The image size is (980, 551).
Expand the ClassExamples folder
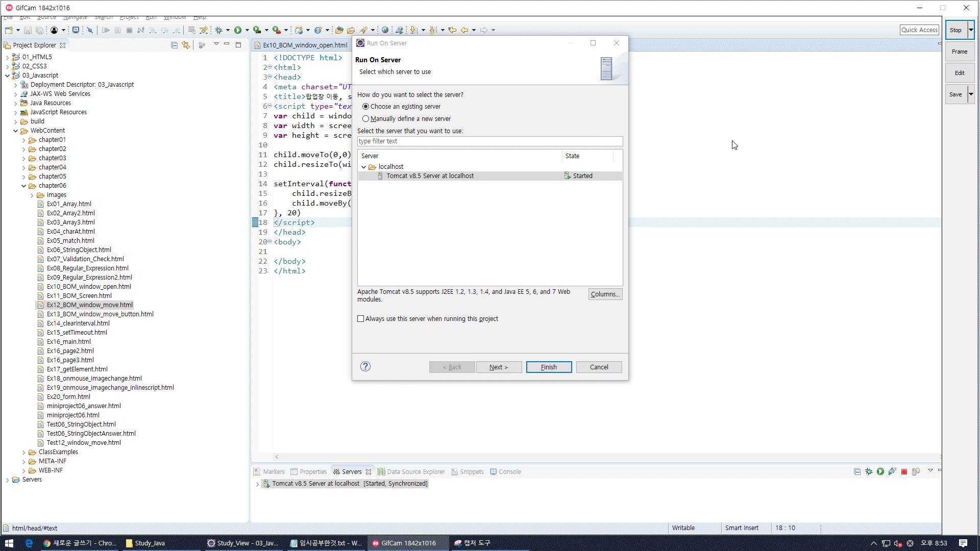point(23,452)
